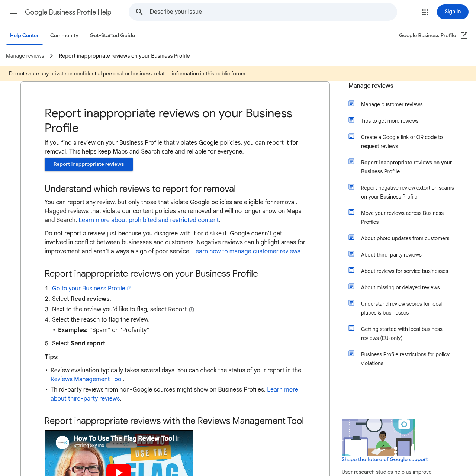Screen dimensions: 476x476
Task: Click the blue Report inappropriate reviews button
Action: (89, 164)
